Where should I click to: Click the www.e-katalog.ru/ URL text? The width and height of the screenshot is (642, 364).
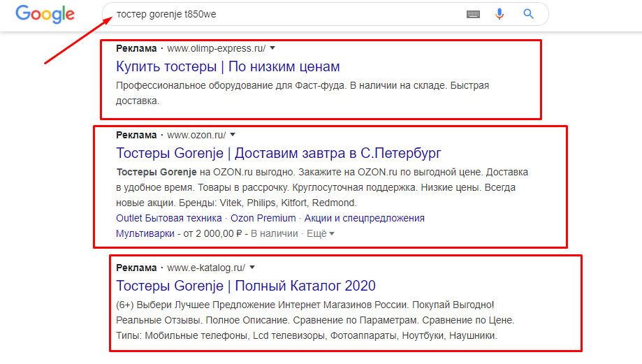pos(206,268)
